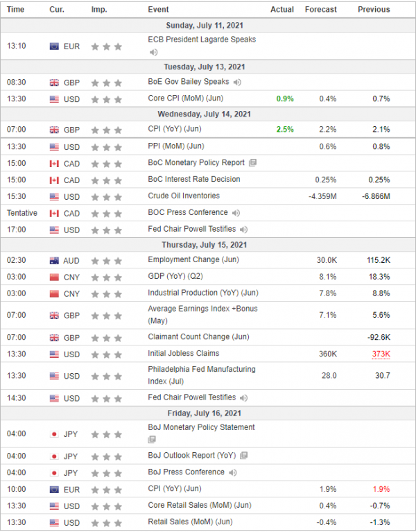Click the green 2.5% actual value
416x532 pixels.
[285, 129]
